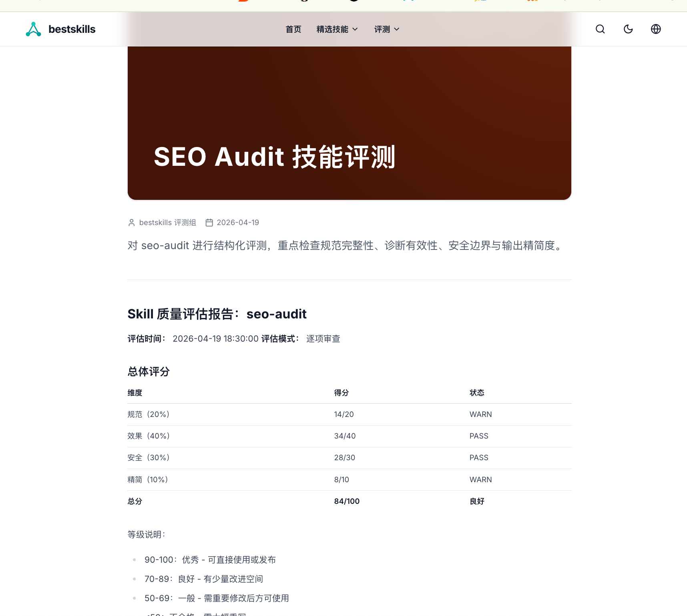Screen dimensions: 687x616
Task: Click the 84/100 total score
Action: point(347,501)
